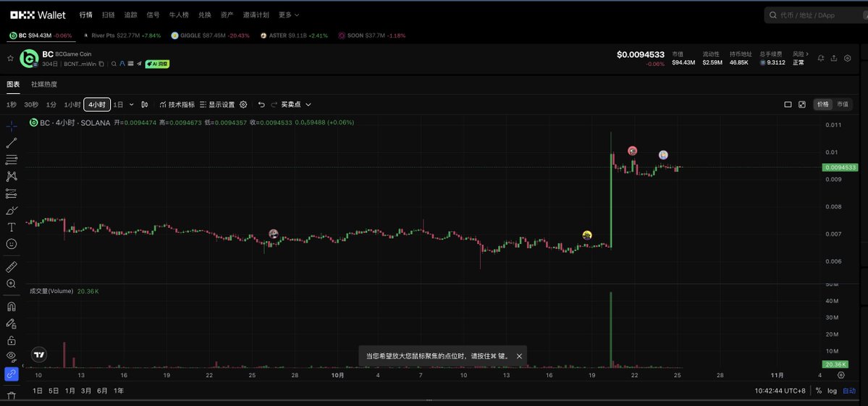Open chart settings gear in toolbar
868x406 pixels.
pos(243,104)
